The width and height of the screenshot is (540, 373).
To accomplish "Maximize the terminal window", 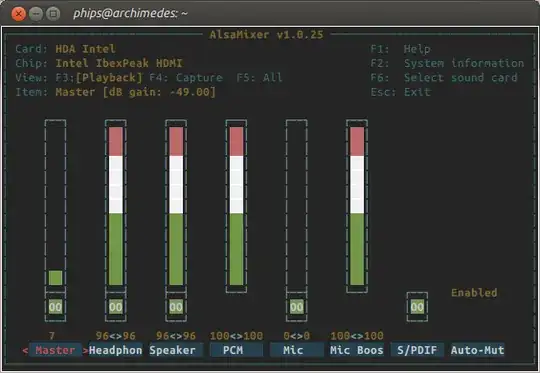I will pos(53,14).
